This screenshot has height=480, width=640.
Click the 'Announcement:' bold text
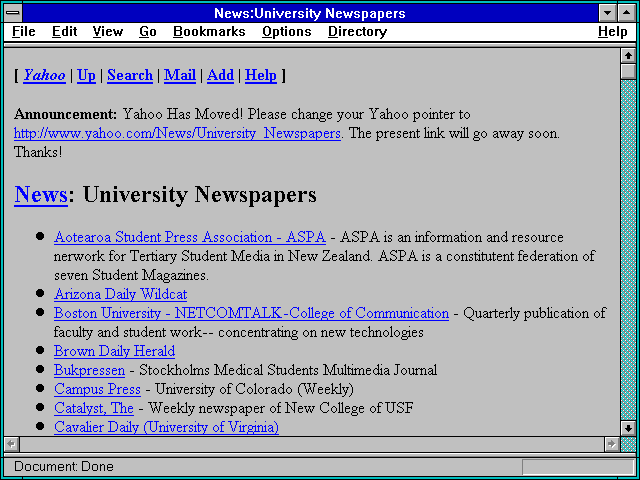coord(65,114)
